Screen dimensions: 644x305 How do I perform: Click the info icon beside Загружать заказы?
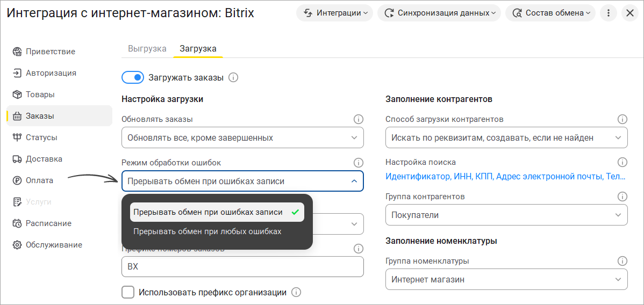(233, 77)
